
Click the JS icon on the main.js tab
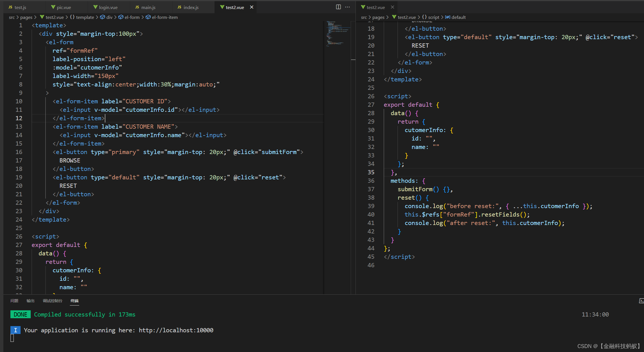(137, 7)
